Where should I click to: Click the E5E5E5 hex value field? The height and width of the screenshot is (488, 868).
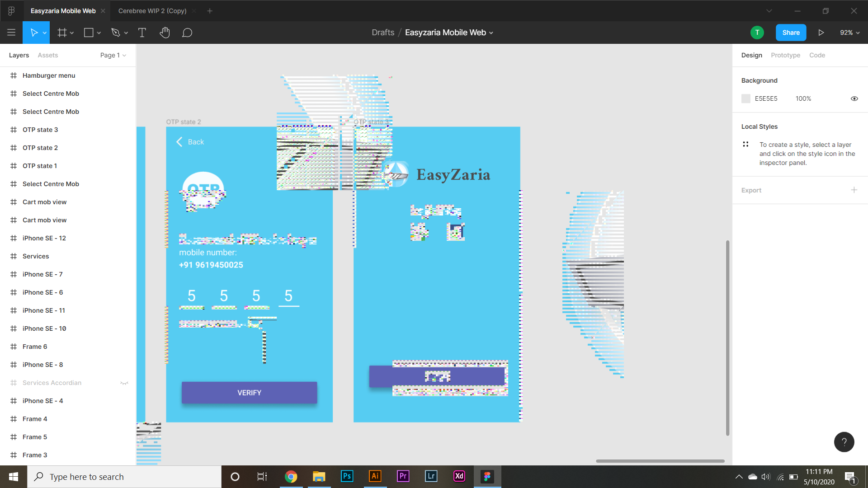(766, 99)
